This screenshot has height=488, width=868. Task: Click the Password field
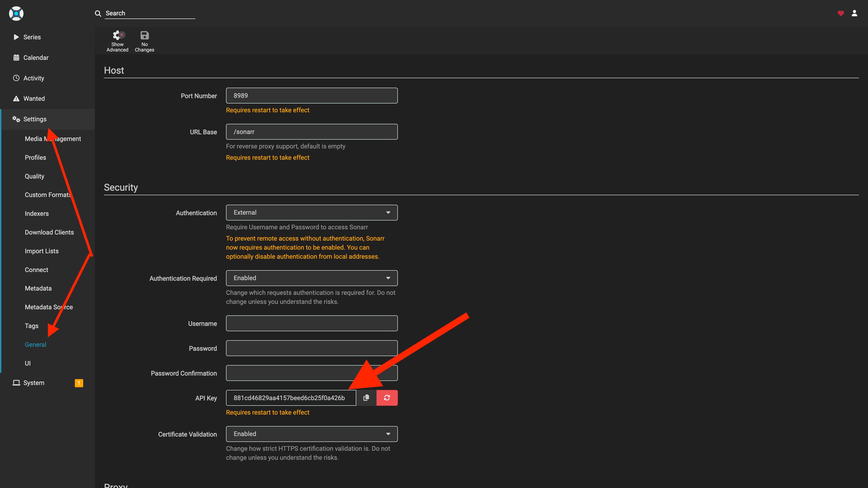pyautogui.click(x=312, y=348)
